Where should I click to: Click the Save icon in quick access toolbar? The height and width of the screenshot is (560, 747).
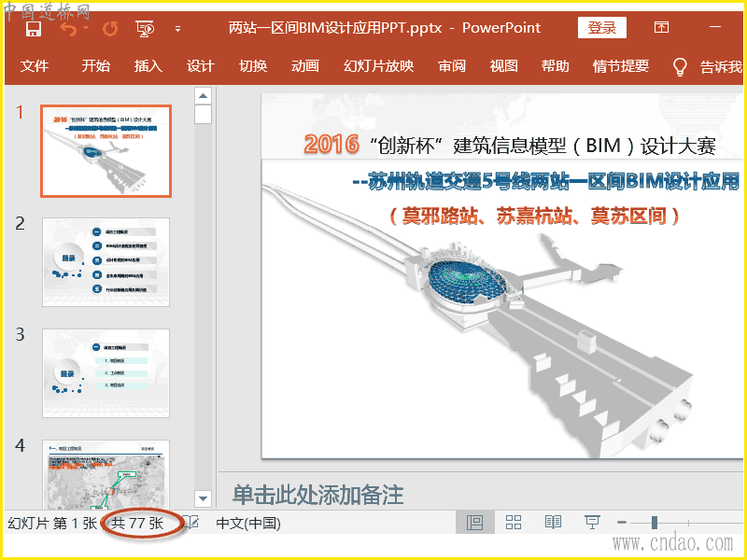(33, 29)
